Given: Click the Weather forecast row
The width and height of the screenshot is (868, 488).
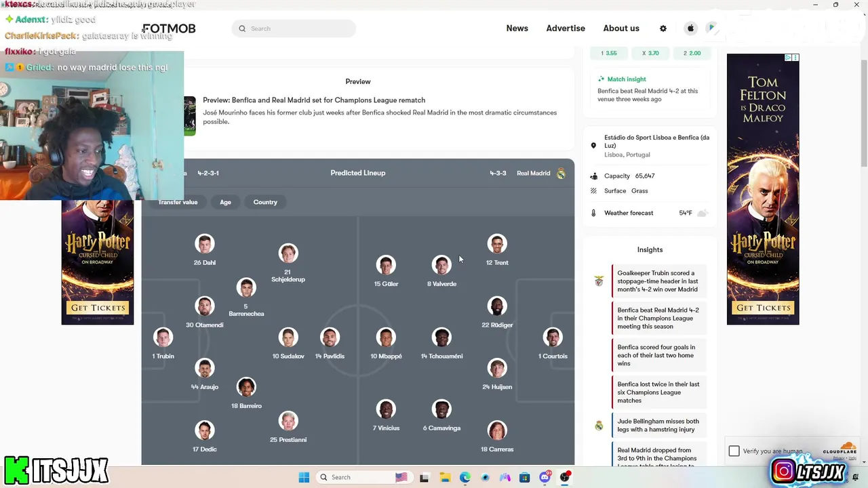Looking at the screenshot, I should coord(649,213).
